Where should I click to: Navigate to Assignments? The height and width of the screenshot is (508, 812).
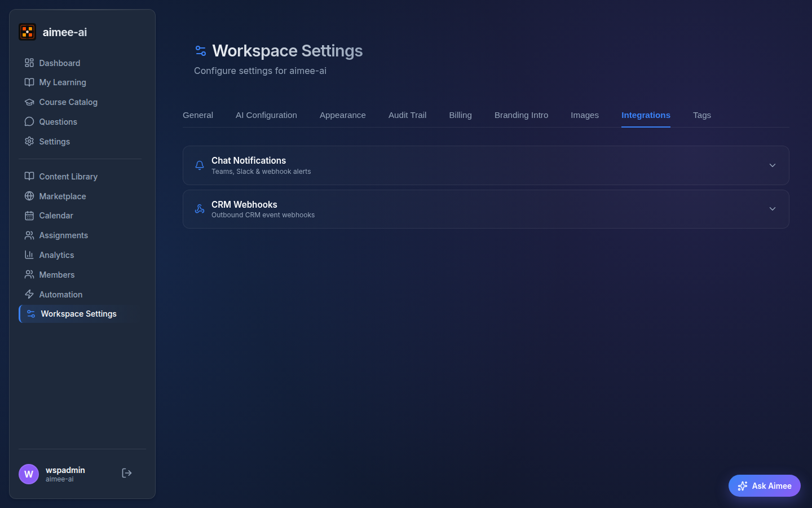tap(80, 235)
